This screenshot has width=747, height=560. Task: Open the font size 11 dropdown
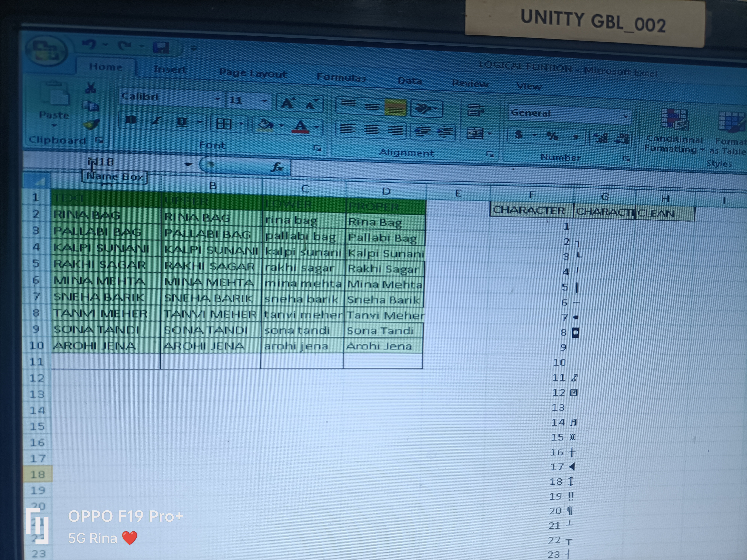click(264, 101)
